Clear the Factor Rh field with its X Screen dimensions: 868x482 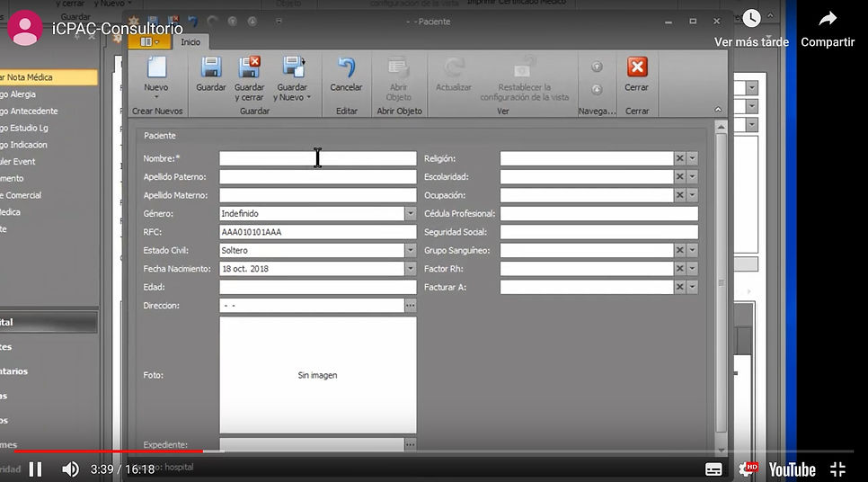(680, 268)
